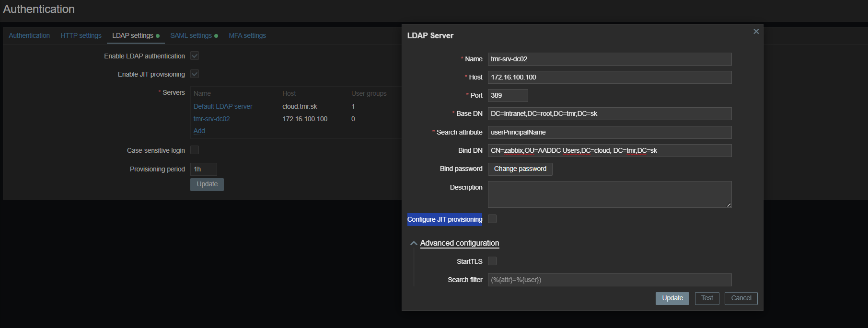Uncheck Enable LDAP authentication
The width and height of the screenshot is (868, 328).
pos(195,56)
